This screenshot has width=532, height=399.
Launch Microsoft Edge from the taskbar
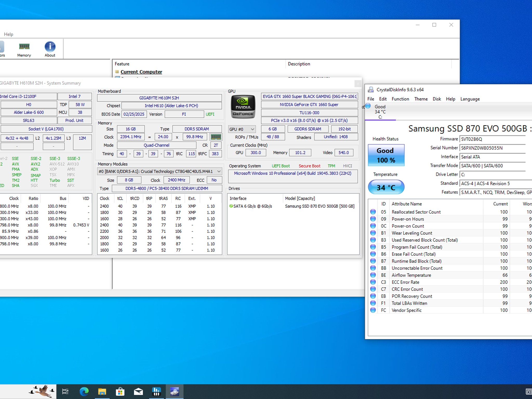pos(84,391)
